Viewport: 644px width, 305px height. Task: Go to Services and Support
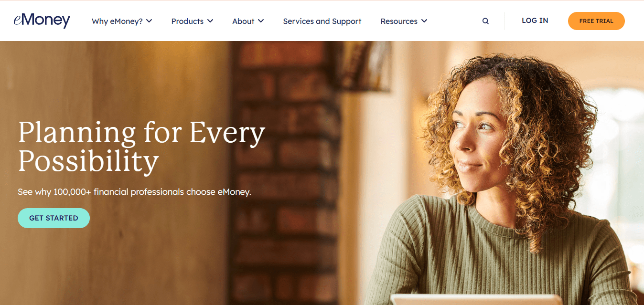pos(322,21)
